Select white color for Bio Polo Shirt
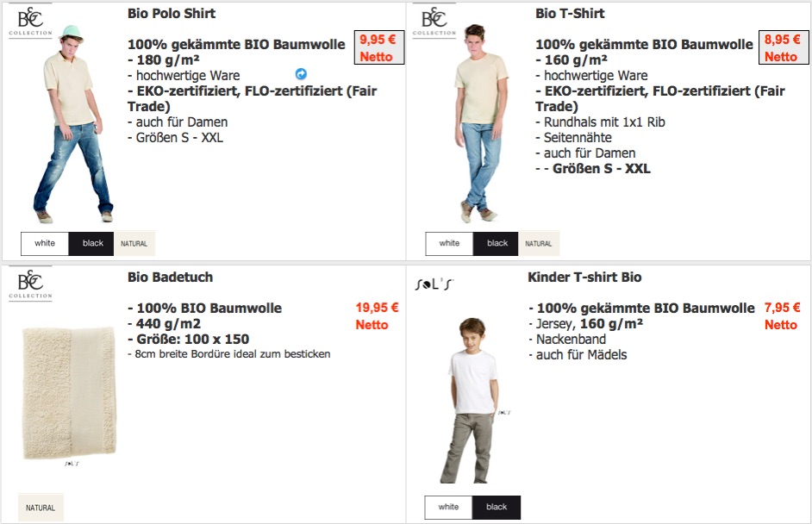The image size is (812, 524). (45, 243)
